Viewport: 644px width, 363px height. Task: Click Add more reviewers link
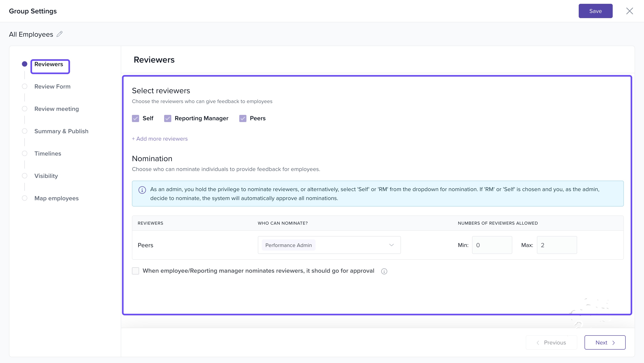(160, 139)
